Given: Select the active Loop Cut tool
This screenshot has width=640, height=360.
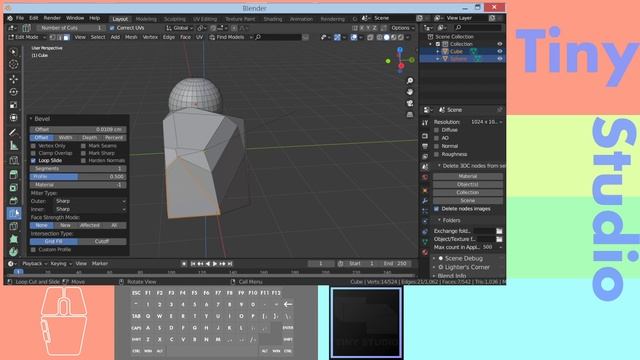Looking at the screenshot, I should tap(14, 213).
